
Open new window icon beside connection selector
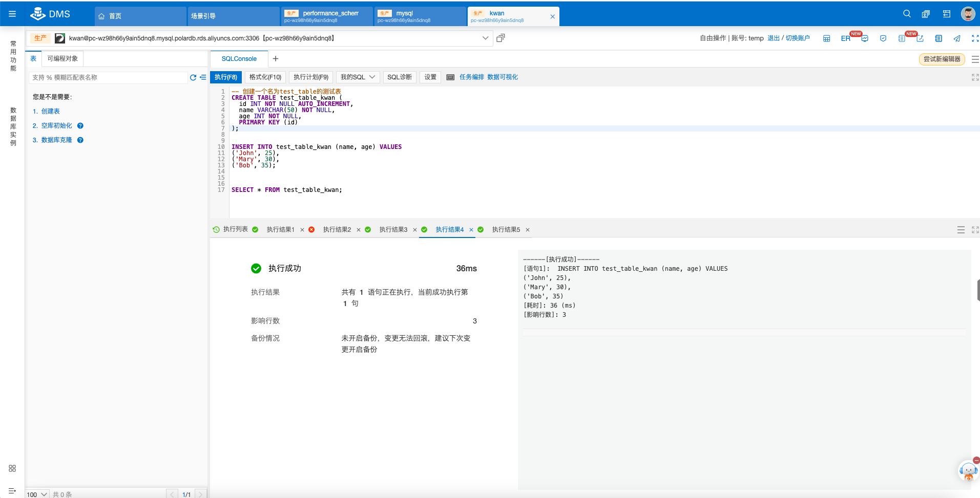coord(501,38)
